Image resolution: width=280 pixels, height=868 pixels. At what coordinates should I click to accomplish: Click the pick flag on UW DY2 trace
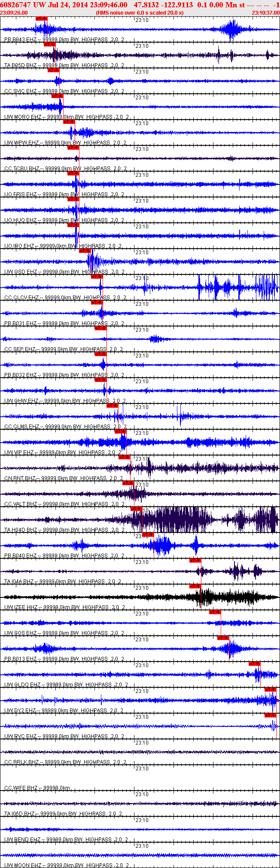[270, 689]
